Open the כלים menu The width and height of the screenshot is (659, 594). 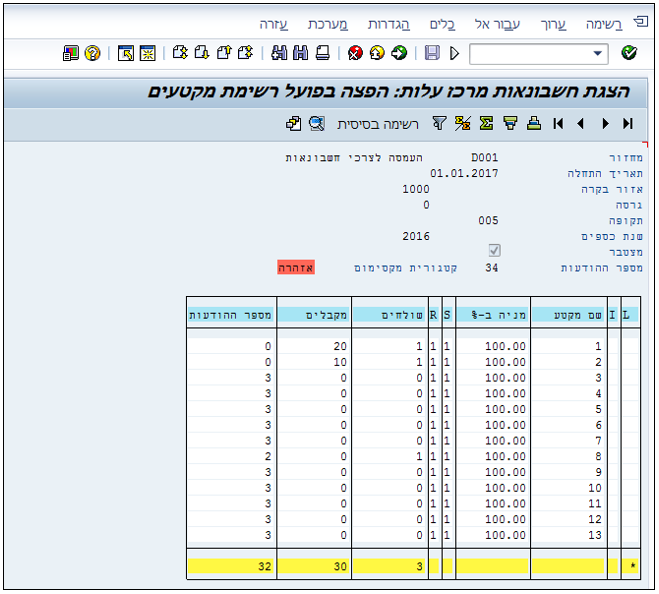click(442, 24)
